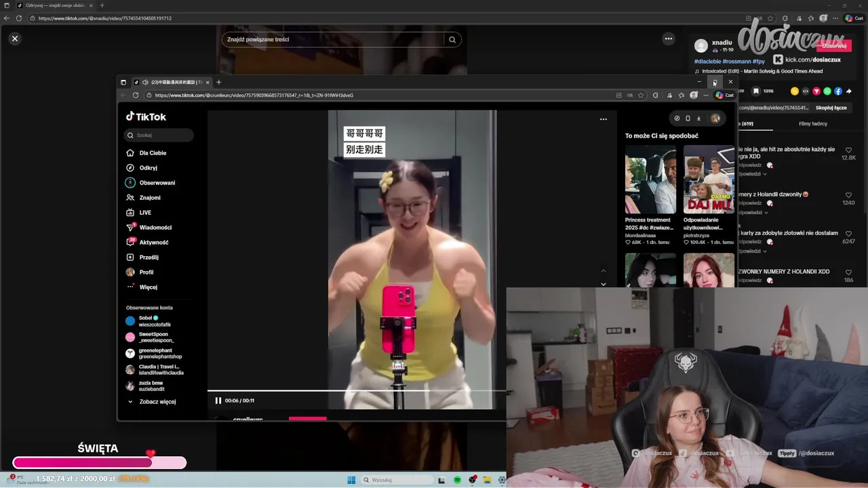This screenshot has height=488, width=868.
Task: Open Copilot Czat in front window
Action: coord(725,96)
